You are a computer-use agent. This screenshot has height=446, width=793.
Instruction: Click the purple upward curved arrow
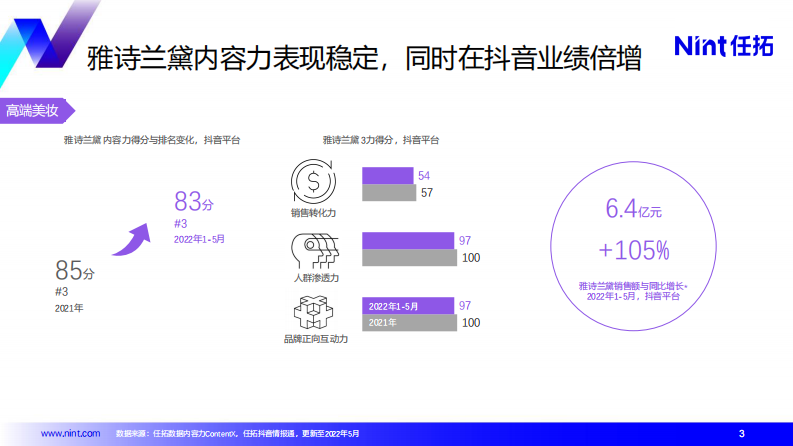(x=131, y=240)
